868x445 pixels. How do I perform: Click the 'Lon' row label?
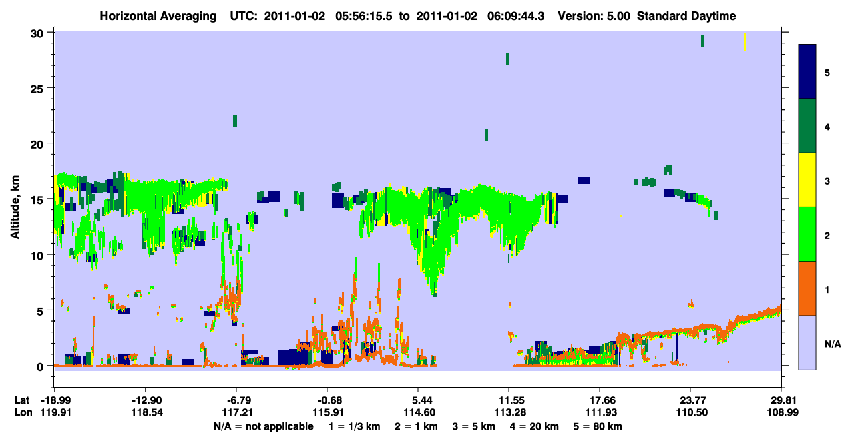[x=22, y=412]
